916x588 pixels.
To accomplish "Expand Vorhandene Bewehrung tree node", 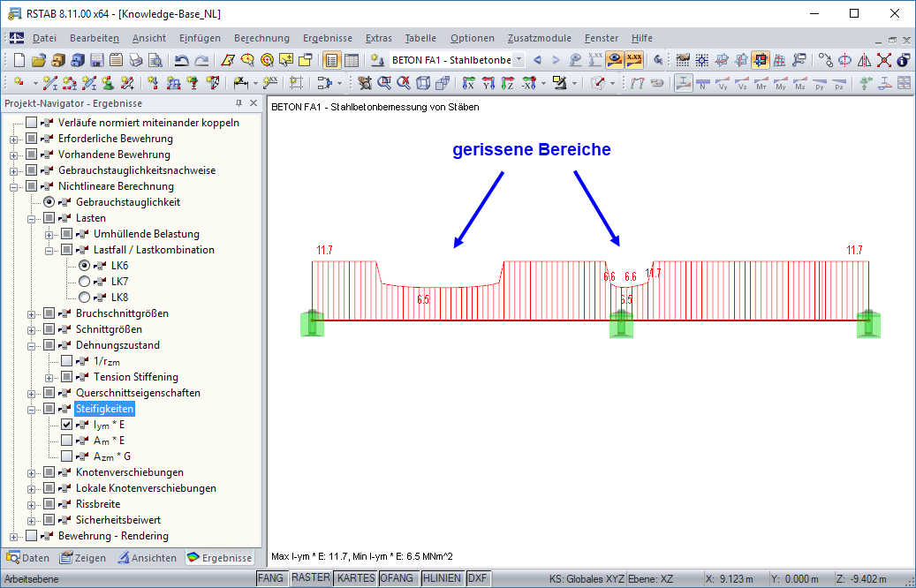I will click(x=13, y=155).
